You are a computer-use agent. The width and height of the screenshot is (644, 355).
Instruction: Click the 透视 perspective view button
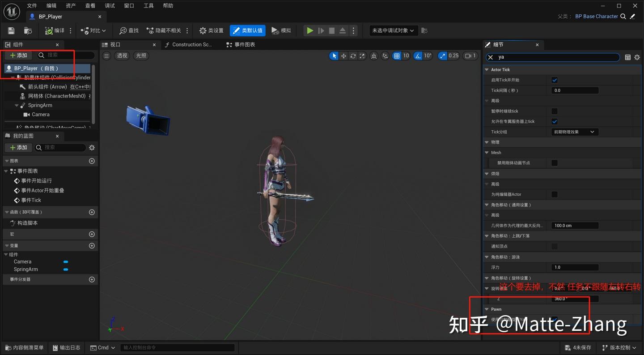click(x=122, y=56)
